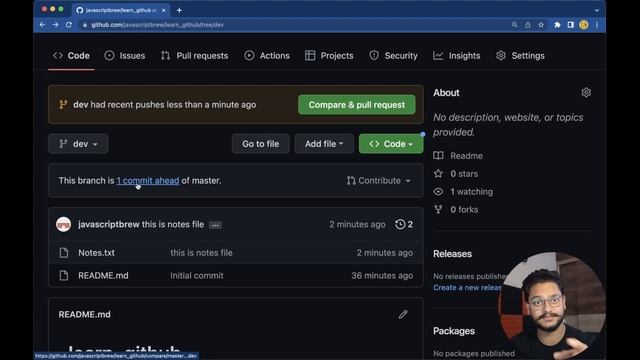This screenshot has height=360, width=640.
Task: Open the Projects tab
Action: (329, 56)
